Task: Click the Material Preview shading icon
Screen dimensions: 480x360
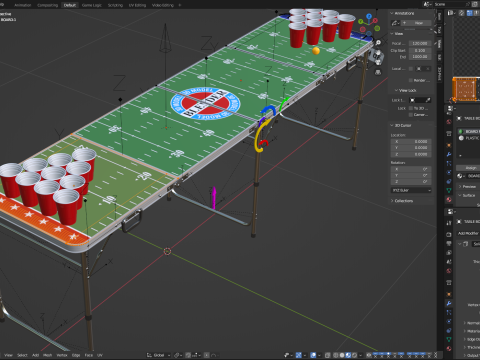Action: (x=348, y=355)
